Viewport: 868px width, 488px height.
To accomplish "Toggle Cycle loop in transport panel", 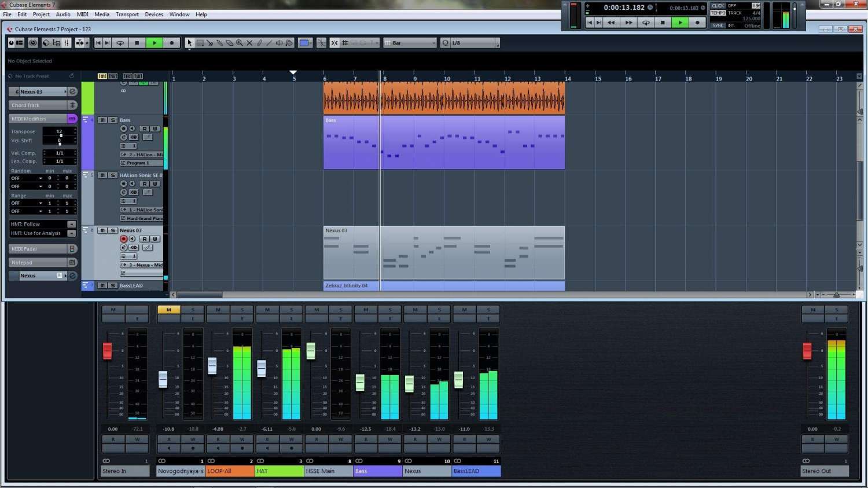I will pos(646,23).
